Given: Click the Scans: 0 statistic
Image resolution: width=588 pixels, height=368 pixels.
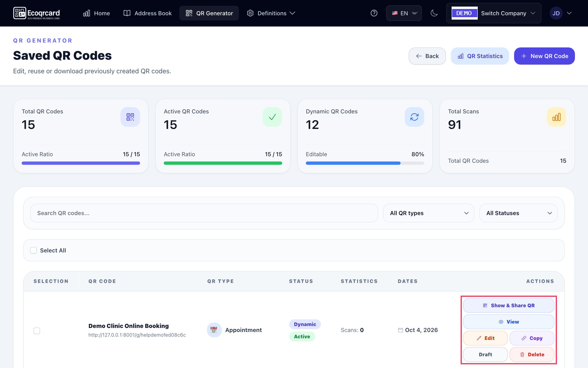Looking at the screenshot, I should (x=352, y=330).
